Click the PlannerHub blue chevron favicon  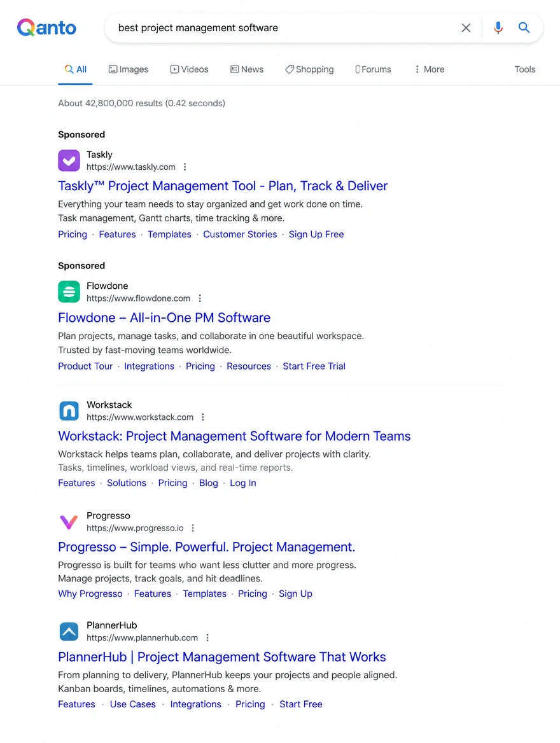(69, 632)
